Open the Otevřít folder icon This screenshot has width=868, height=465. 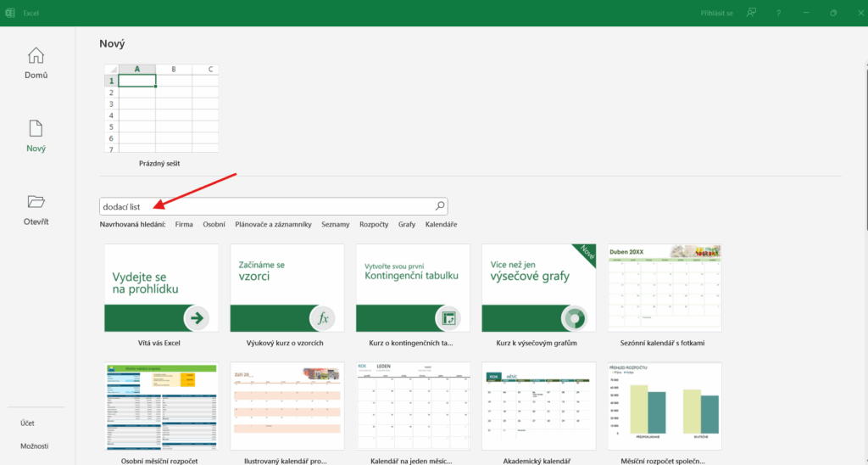point(36,202)
